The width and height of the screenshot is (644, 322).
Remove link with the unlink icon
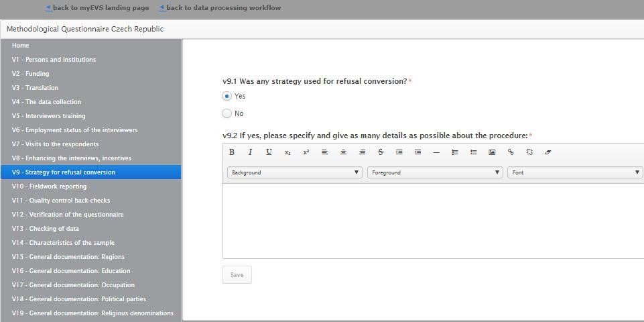click(x=529, y=152)
